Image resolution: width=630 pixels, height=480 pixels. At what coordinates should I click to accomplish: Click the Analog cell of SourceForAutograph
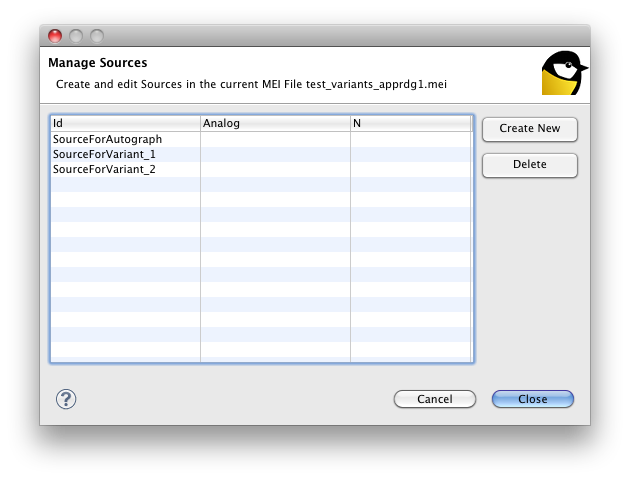coord(275,140)
